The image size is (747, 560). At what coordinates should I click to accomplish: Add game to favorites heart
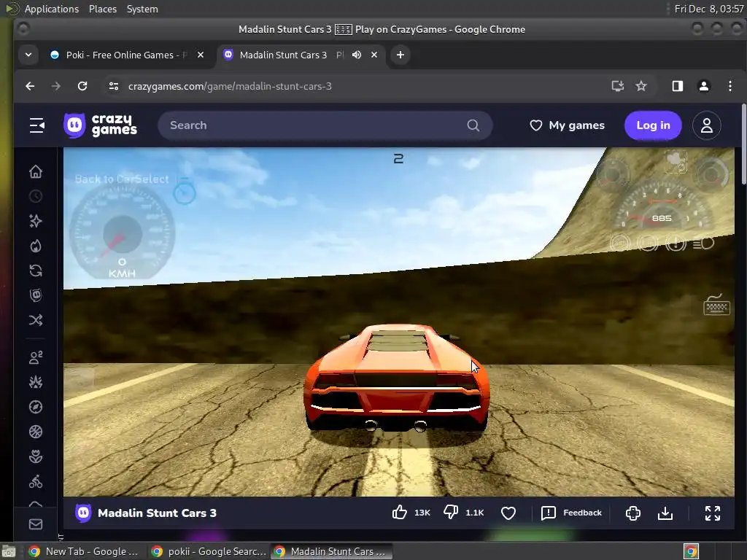click(508, 513)
